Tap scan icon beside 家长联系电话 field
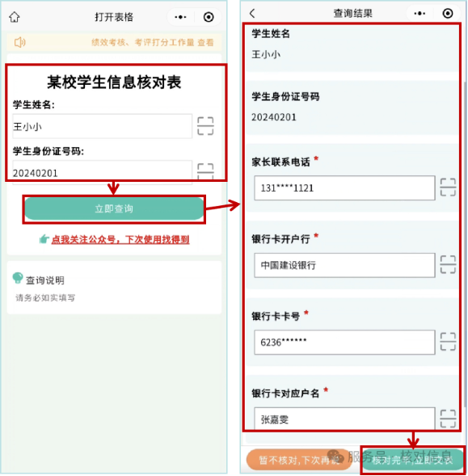This screenshot has width=468, height=476. tap(448, 187)
